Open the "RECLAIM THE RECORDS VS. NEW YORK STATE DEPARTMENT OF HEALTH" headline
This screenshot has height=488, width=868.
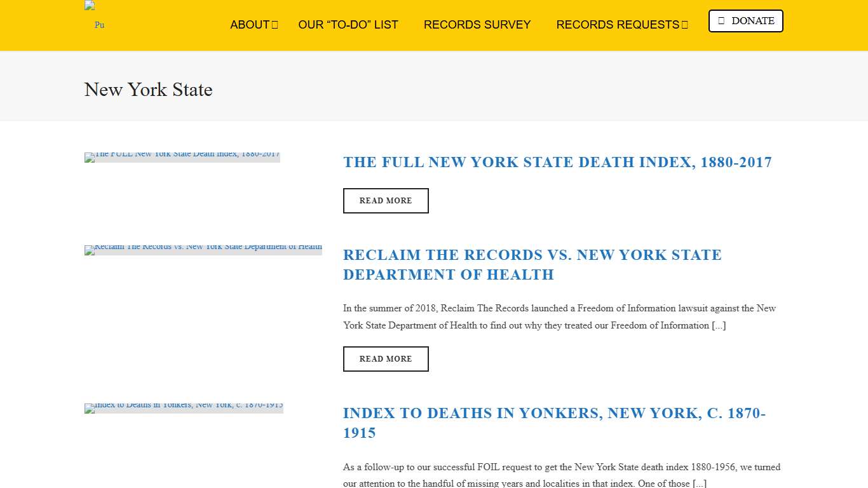tap(532, 264)
